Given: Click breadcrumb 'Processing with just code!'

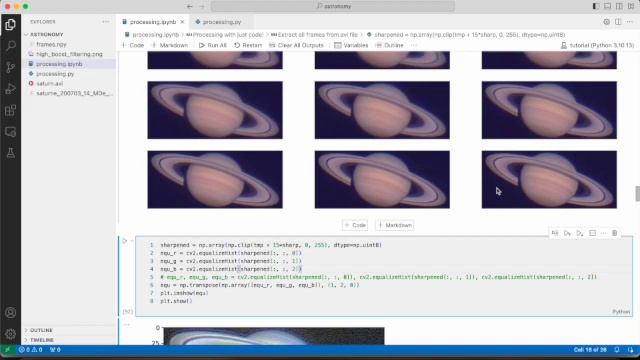Looking at the screenshot, I should [225, 35].
